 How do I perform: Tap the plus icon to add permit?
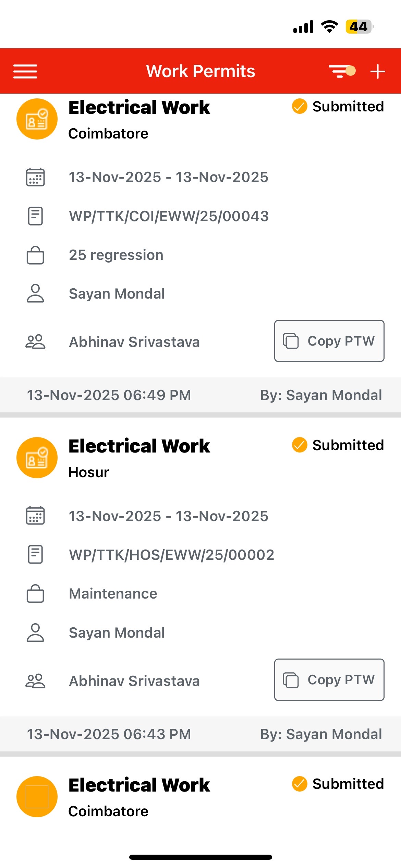[x=378, y=71]
